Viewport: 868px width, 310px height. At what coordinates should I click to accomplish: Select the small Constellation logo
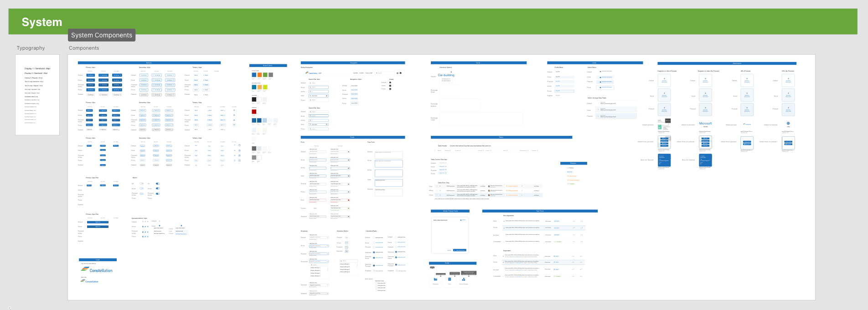[x=89, y=281]
